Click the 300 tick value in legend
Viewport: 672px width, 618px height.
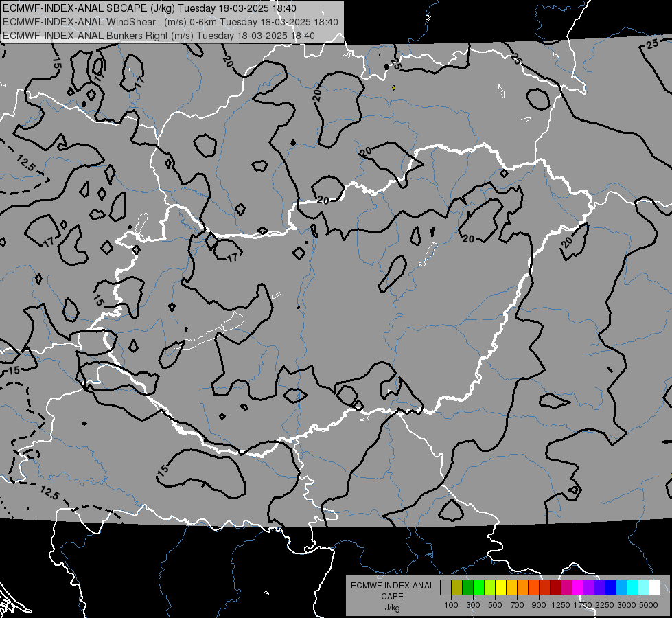coord(473,605)
